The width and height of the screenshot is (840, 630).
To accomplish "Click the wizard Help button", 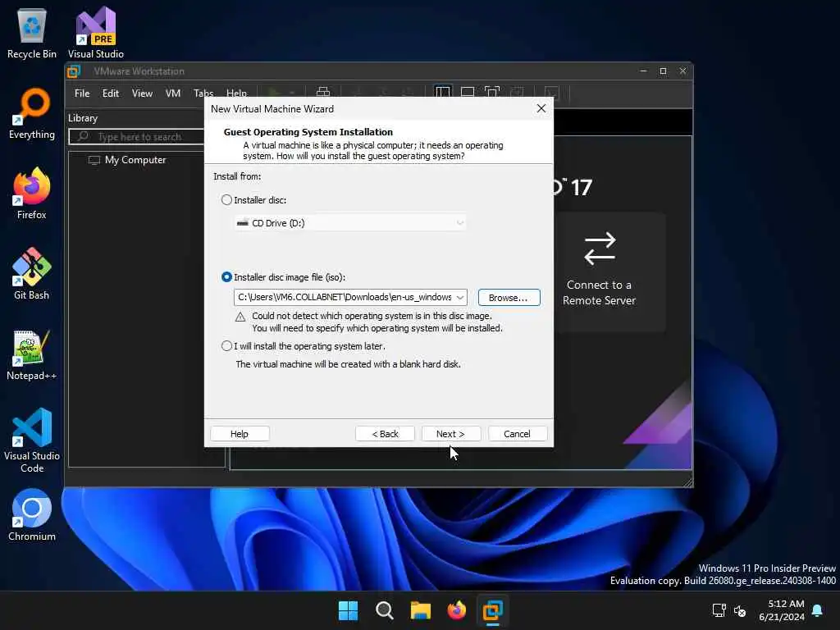I will click(x=240, y=434).
